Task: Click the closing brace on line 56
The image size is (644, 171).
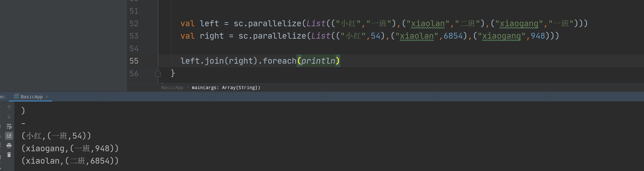Action: 173,73
